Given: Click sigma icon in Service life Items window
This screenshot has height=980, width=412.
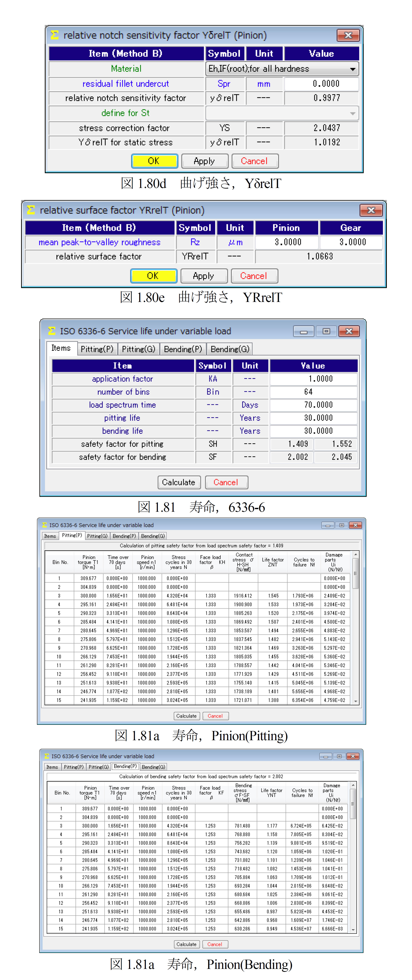Looking at the screenshot, I should pyautogui.click(x=52, y=331).
